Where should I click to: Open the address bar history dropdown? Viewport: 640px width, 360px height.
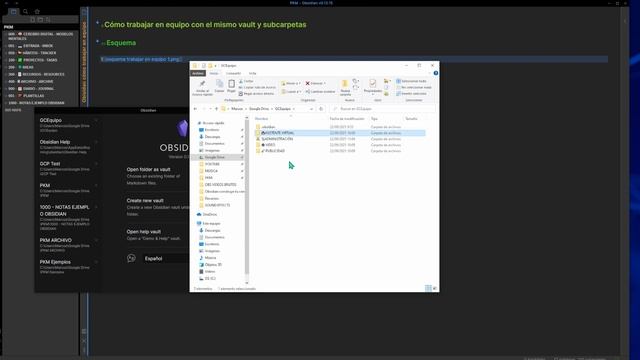coord(311,109)
